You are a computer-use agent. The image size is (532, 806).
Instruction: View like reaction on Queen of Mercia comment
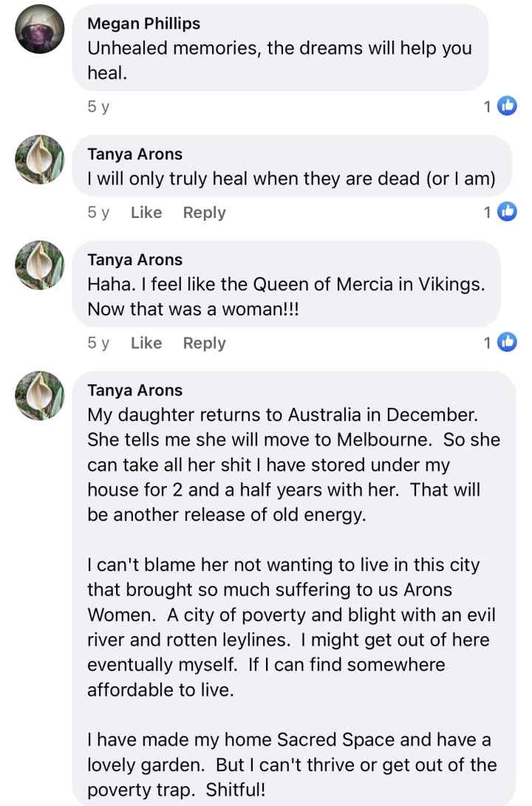pos(507,342)
